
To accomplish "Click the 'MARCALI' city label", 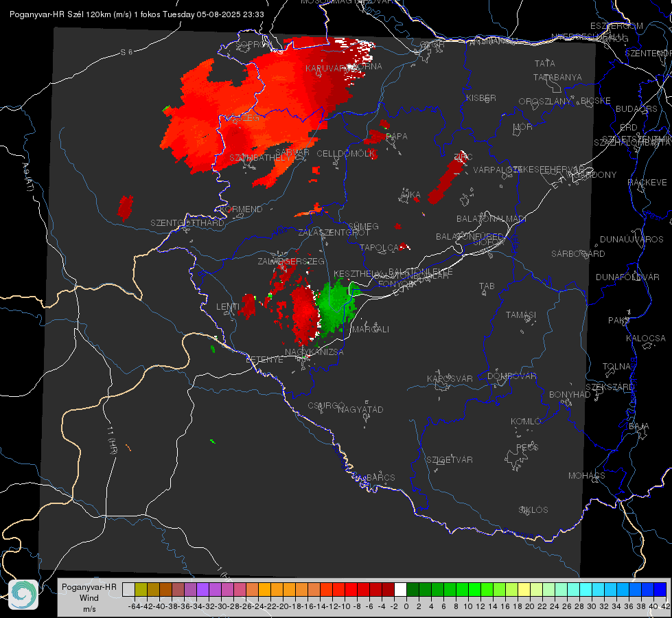I will click(x=371, y=330).
